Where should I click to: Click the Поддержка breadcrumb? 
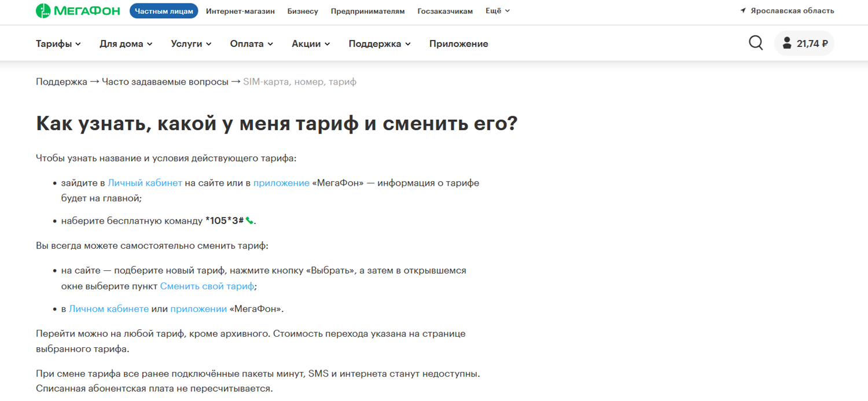[x=61, y=82]
